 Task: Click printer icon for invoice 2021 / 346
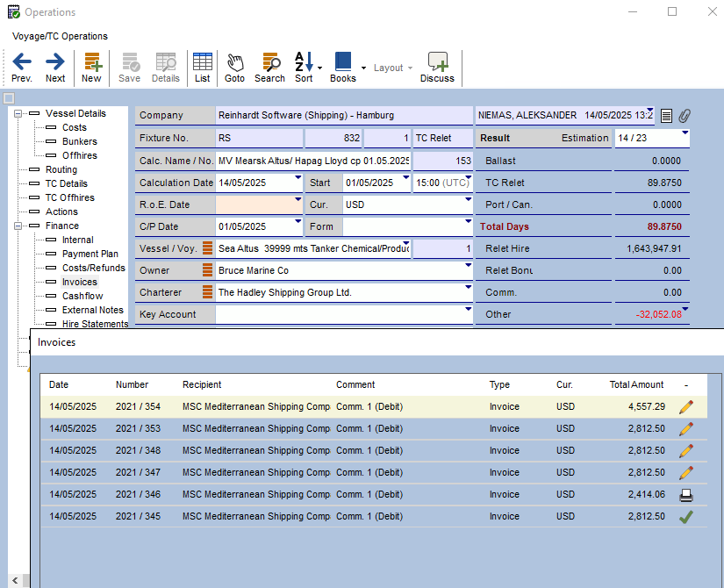[686, 495]
